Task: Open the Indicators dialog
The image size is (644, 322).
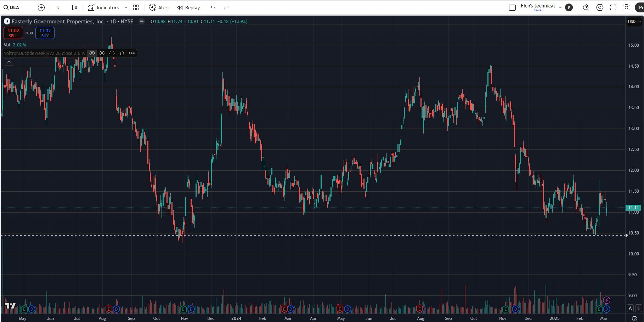Action: 103,7
